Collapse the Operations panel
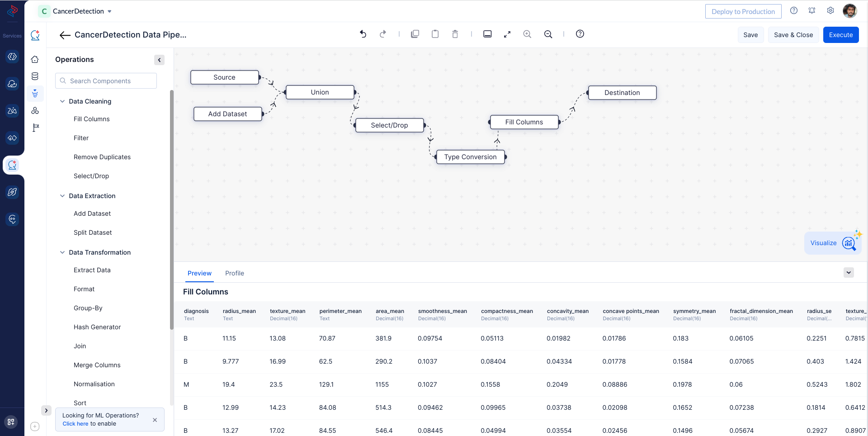Screen dimensions: 868x436 159,60
